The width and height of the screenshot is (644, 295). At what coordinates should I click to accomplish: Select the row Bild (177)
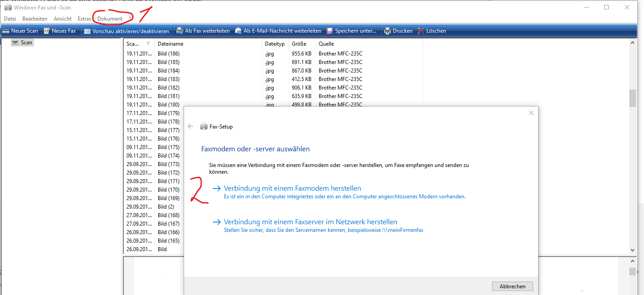154,130
